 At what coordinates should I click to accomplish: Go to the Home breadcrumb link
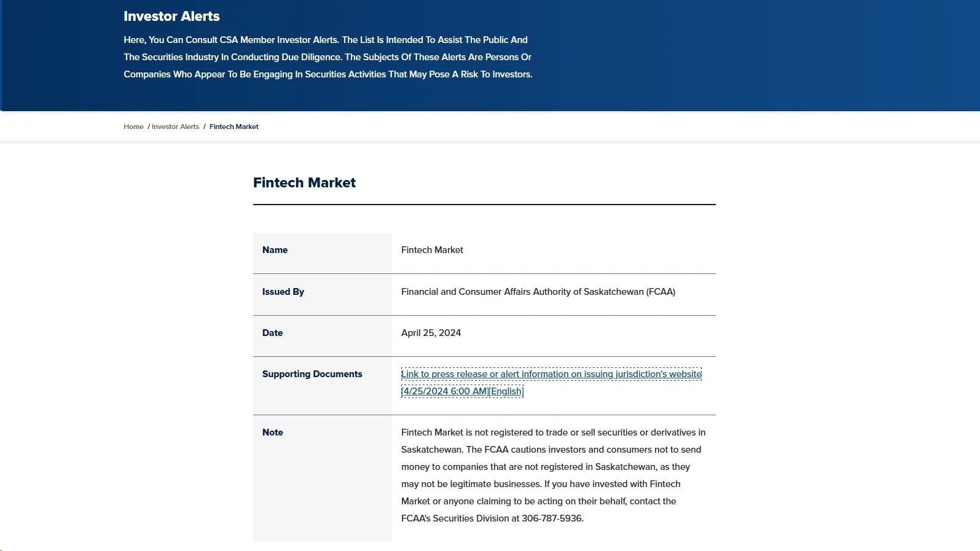(133, 127)
